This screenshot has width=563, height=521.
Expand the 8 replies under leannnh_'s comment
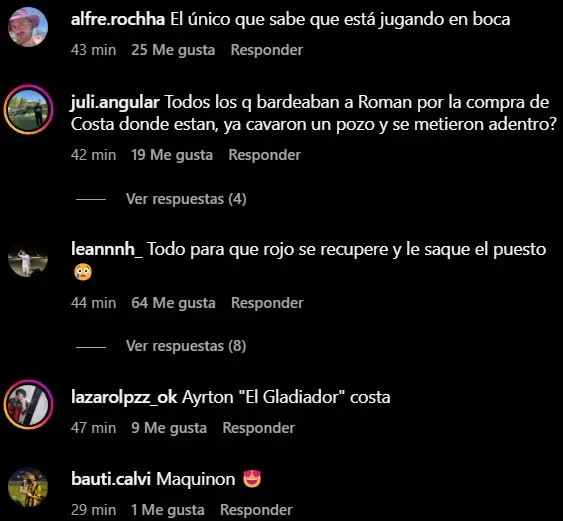(x=186, y=346)
